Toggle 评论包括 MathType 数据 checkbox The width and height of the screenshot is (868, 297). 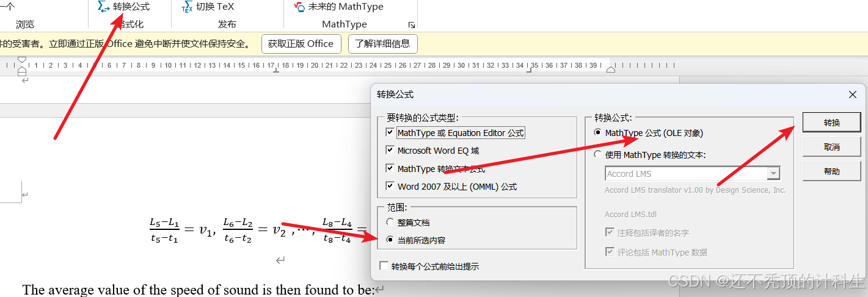pyautogui.click(x=609, y=252)
